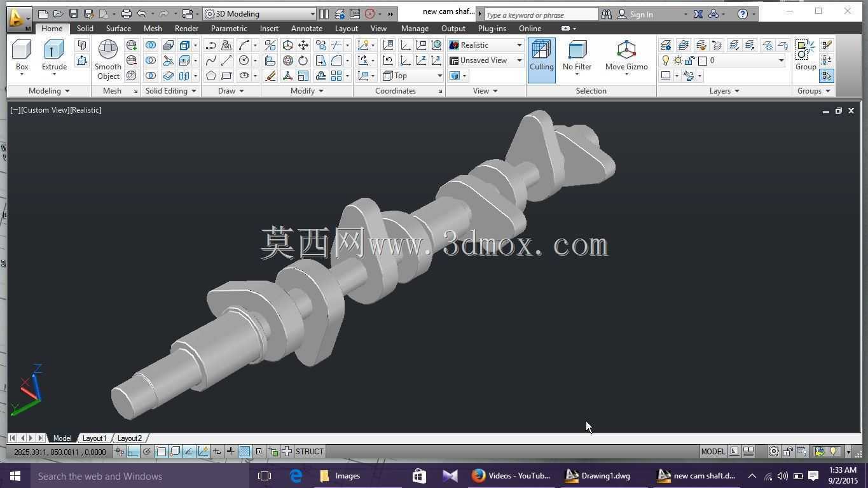Expand the Solid Editing panel
The width and height of the screenshot is (868, 488).
tap(171, 91)
